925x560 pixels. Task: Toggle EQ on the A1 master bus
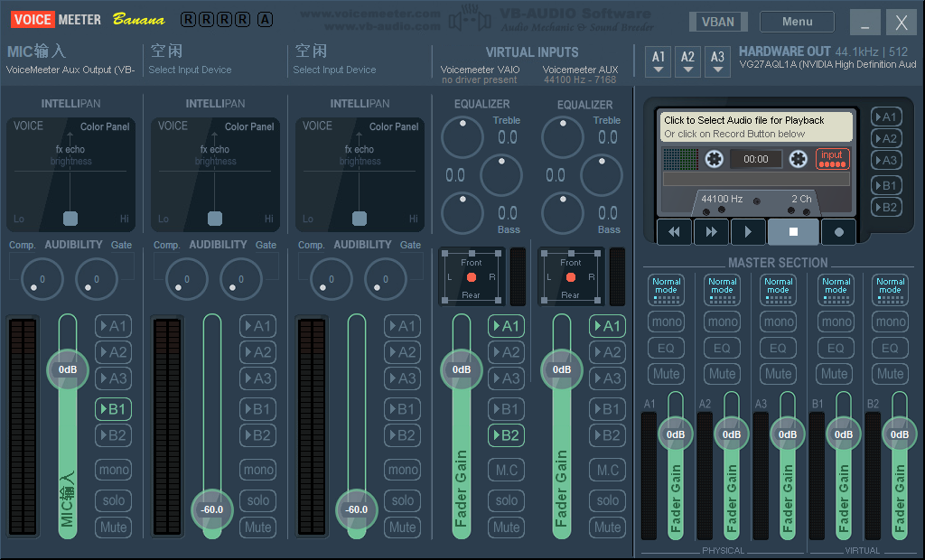point(667,348)
